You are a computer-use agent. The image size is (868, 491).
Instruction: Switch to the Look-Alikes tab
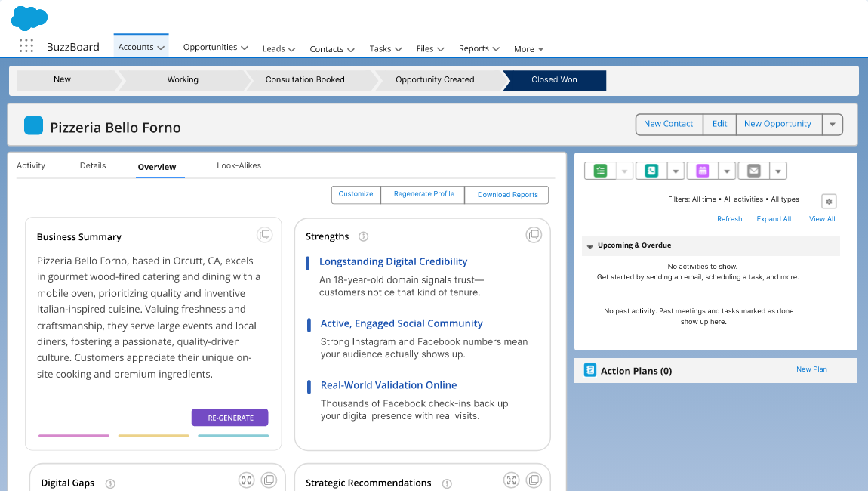pos(239,165)
